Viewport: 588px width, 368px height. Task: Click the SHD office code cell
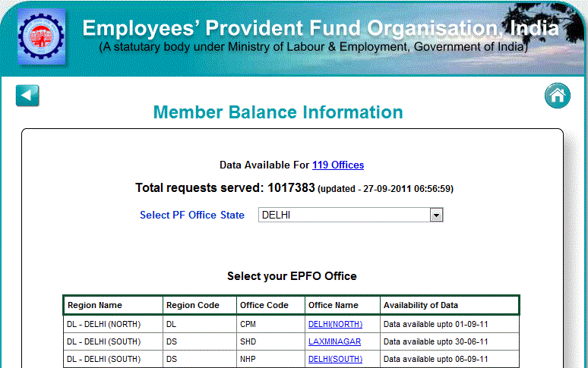coord(270,341)
